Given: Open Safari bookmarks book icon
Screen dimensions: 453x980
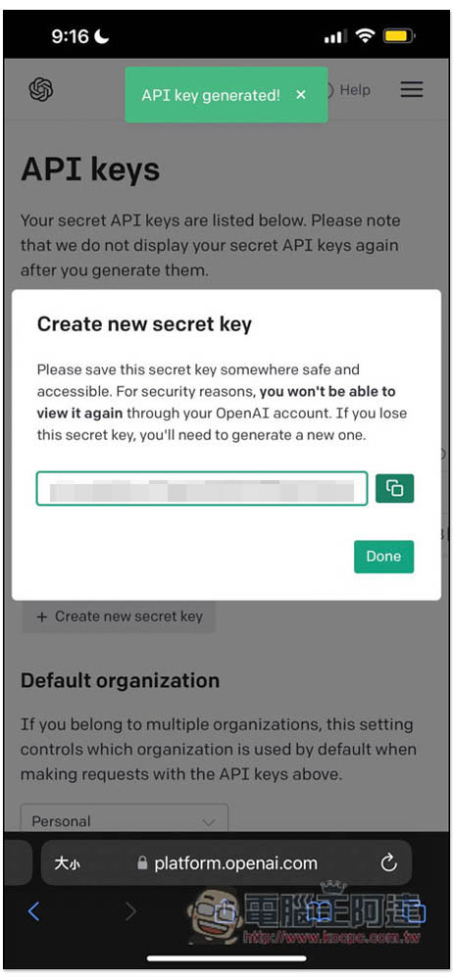Looking at the screenshot, I should (322, 911).
